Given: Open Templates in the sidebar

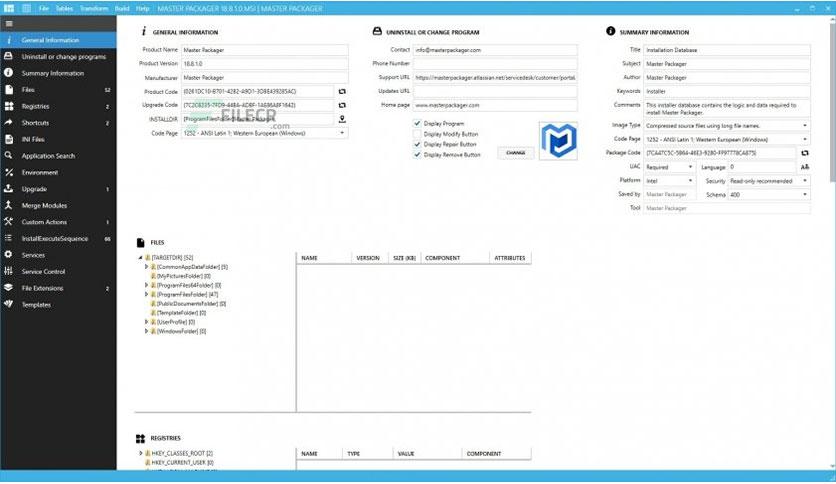Looking at the screenshot, I should 58,304.
